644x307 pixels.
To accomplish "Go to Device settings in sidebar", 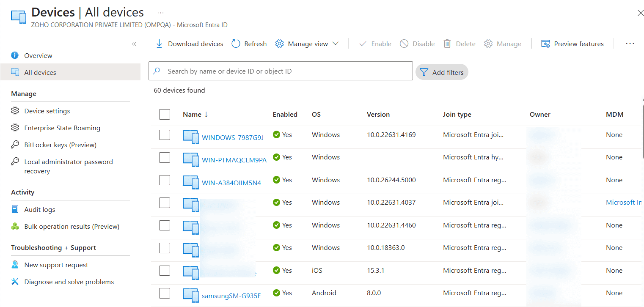I will pos(47,111).
